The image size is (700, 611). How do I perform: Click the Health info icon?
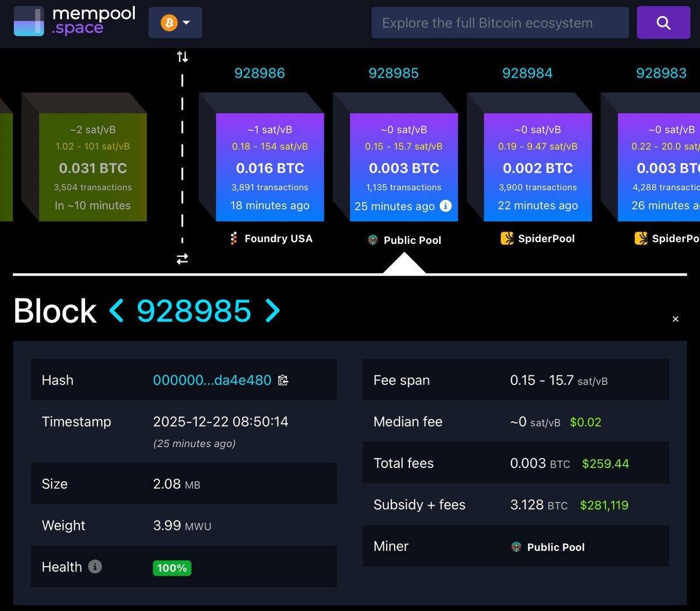95,566
